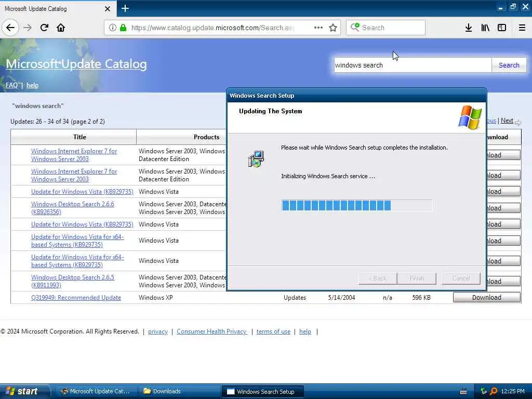Open Windows Desktop Search 2.6.5 (KB911993) link
532x399 pixels.
point(73,281)
